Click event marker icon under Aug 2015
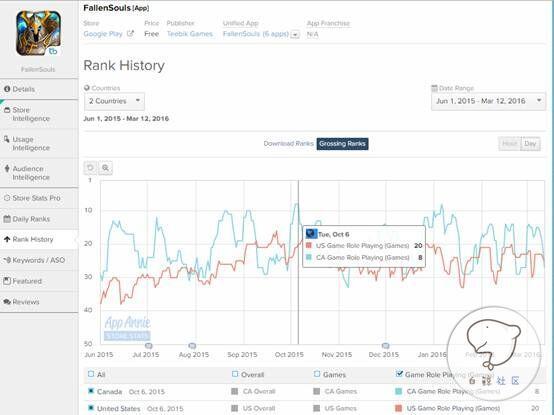 click(192, 345)
